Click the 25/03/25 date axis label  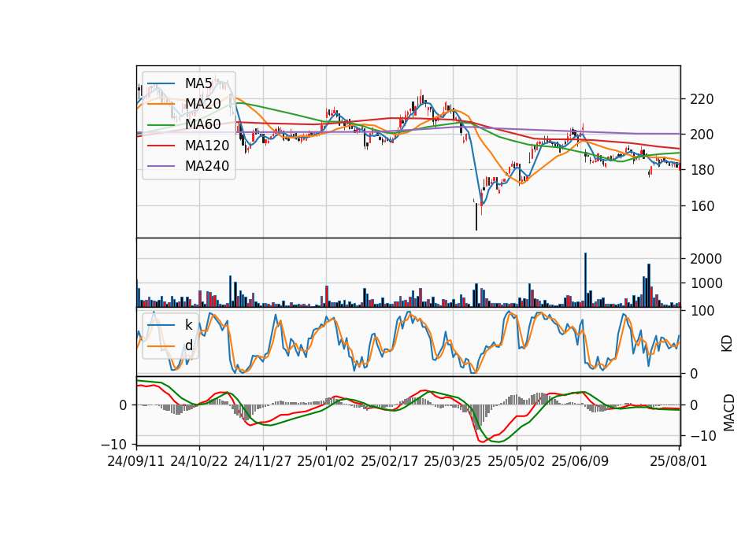pos(453,461)
